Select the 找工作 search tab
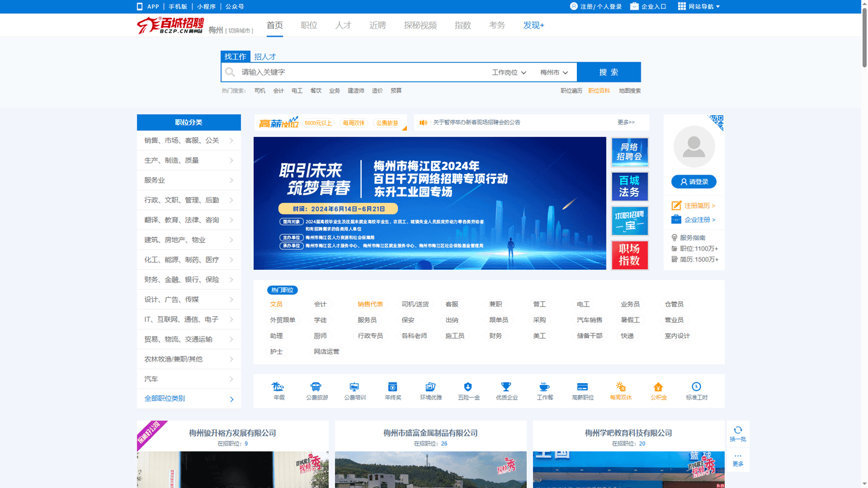Screen dimensions: 868x488 pos(235,57)
